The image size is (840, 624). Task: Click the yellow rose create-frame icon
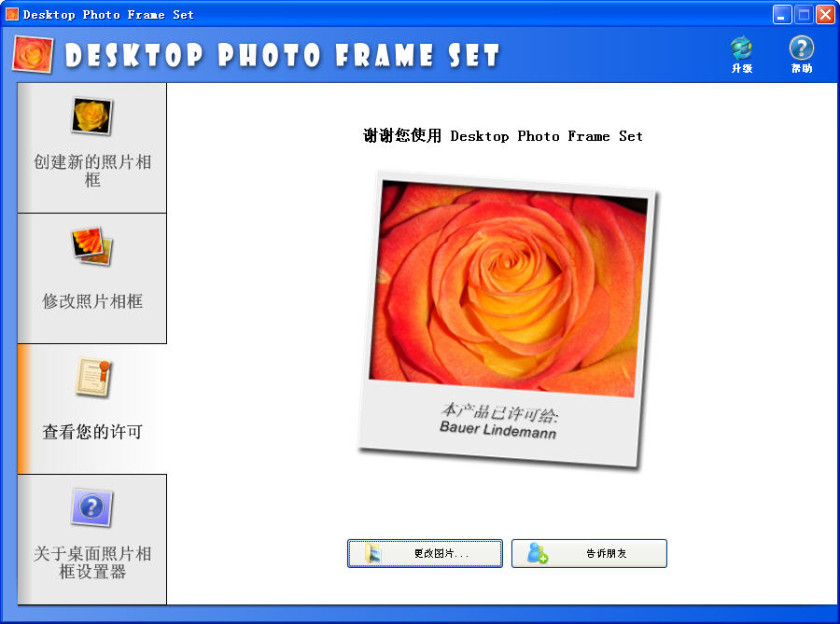pyautogui.click(x=92, y=117)
